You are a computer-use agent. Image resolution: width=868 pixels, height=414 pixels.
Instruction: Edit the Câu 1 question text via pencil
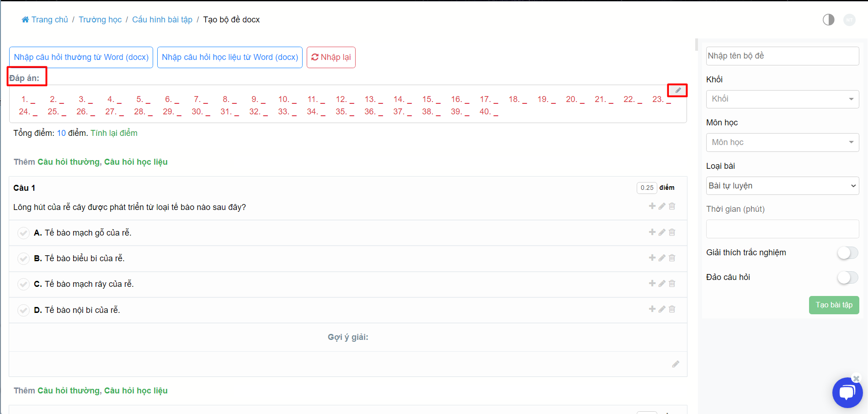pos(662,206)
